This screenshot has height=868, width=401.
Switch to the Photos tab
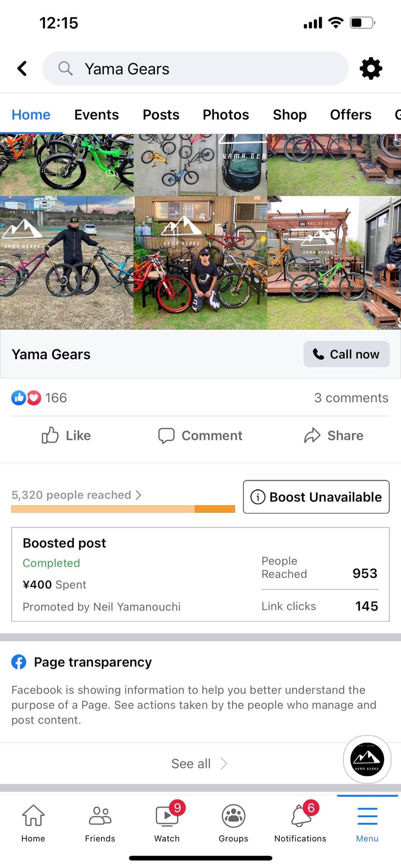(x=226, y=115)
